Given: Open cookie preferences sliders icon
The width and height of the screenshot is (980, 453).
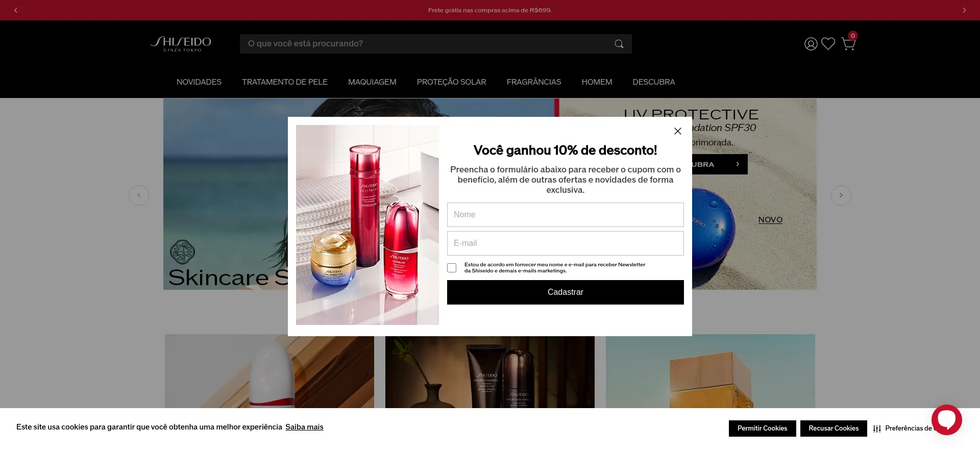Looking at the screenshot, I should click(x=877, y=429).
